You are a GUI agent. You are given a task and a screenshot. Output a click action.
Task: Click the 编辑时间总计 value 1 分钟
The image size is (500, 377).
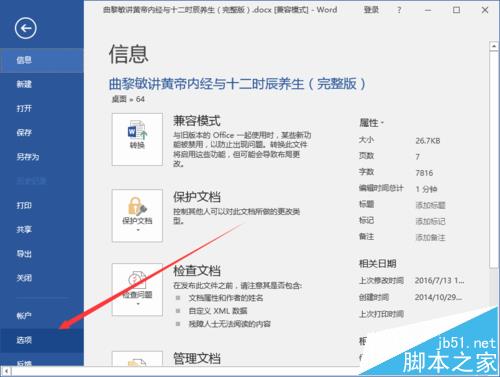point(426,189)
